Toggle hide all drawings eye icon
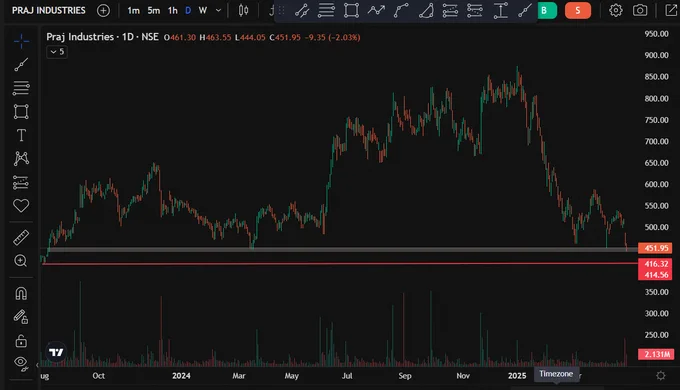 point(21,363)
